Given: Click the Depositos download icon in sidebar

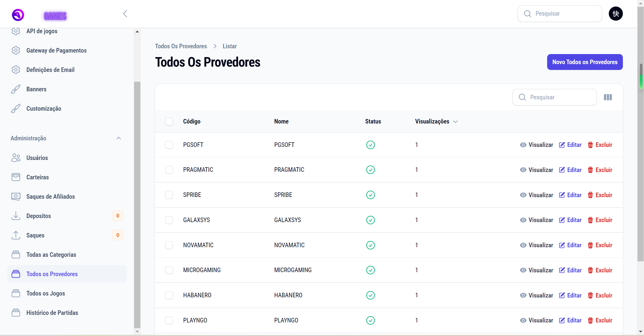Looking at the screenshot, I should click(16, 216).
